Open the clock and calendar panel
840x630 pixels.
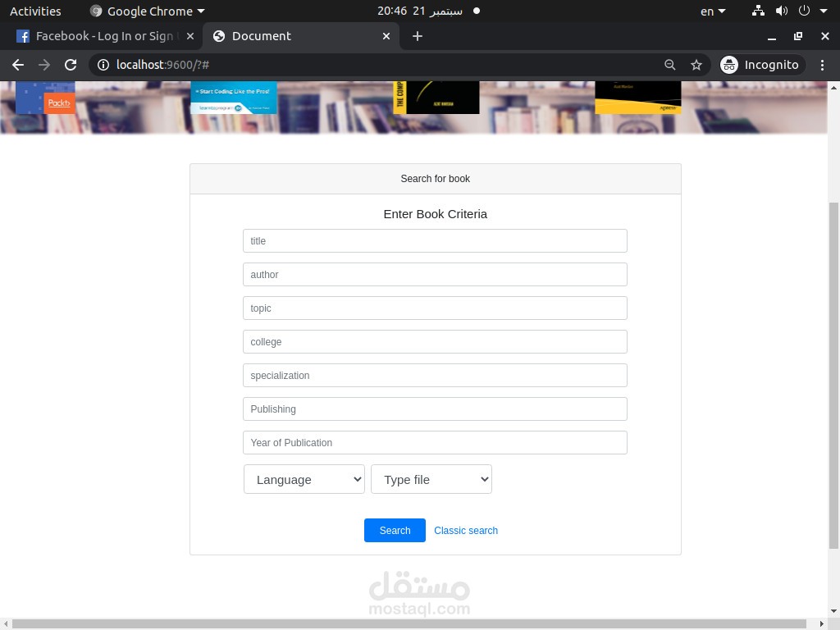pyautogui.click(x=428, y=11)
